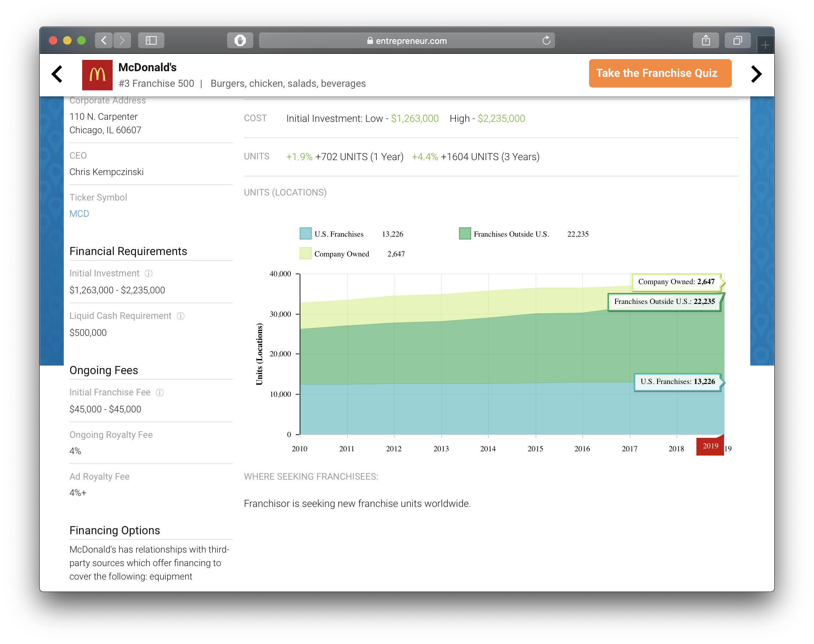Click the $500,000 liquid cash value
814x644 pixels.
point(88,333)
